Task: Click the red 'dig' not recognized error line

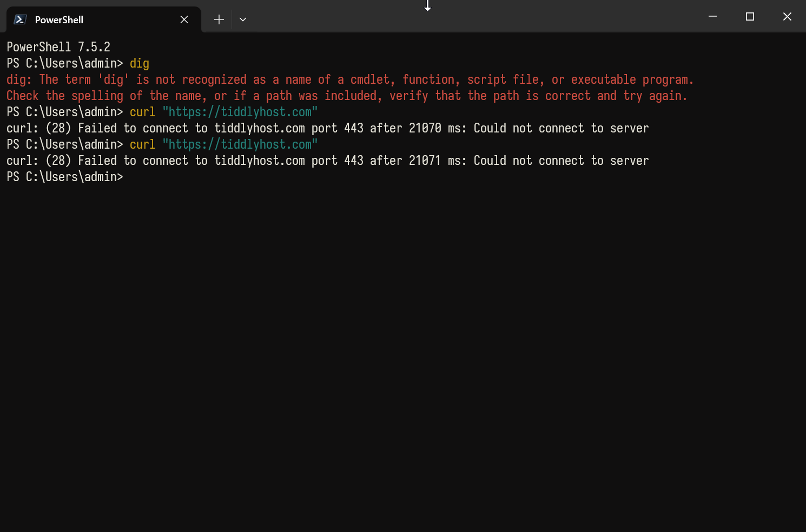Action: [350, 79]
